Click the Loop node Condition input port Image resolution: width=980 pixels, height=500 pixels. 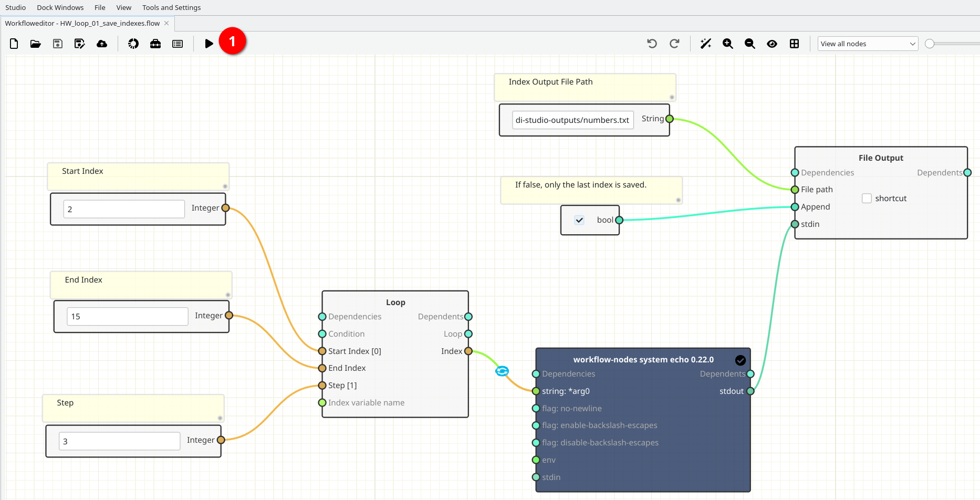pyautogui.click(x=322, y=334)
